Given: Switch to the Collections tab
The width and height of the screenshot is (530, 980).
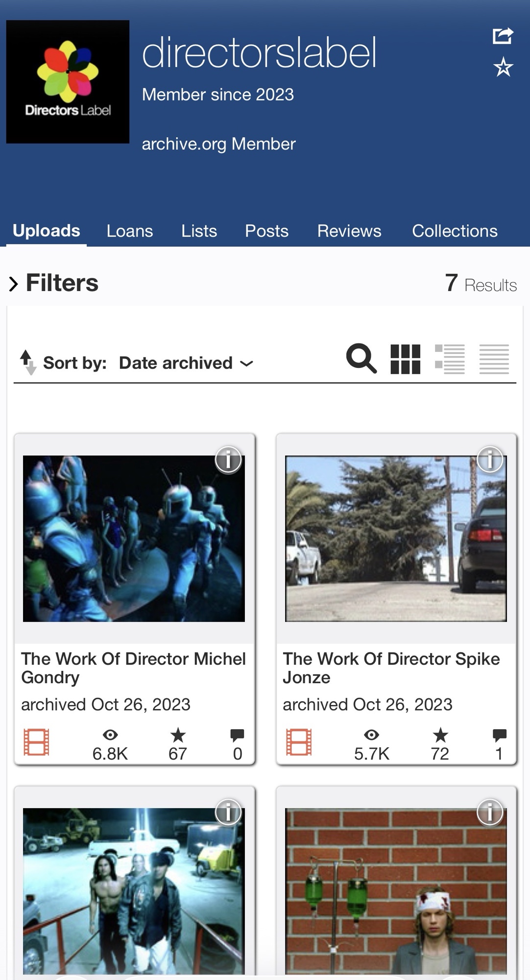Looking at the screenshot, I should coord(455,231).
